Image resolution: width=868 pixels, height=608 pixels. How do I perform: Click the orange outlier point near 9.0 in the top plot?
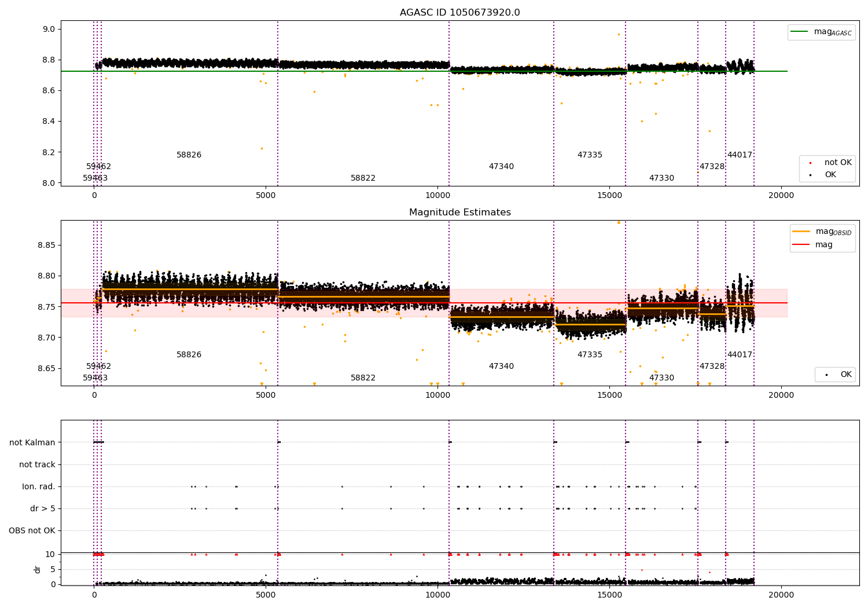tap(619, 34)
